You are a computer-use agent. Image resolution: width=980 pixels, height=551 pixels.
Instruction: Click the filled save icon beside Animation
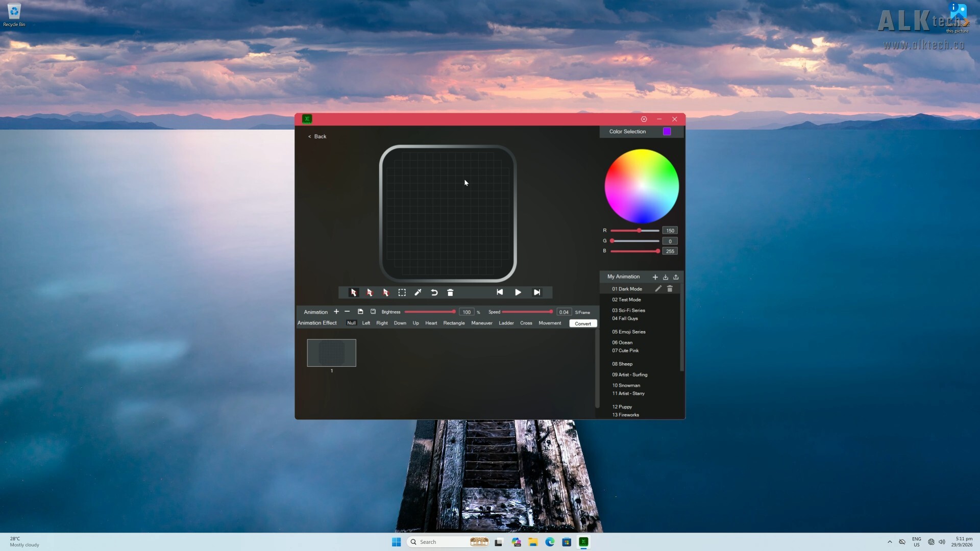pyautogui.click(x=360, y=312)
